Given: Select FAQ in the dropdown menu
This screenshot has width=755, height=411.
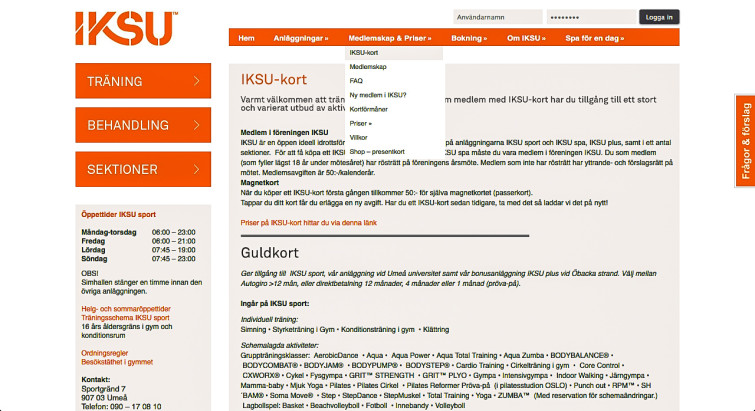Looking at the screenshot, I should click(x=394, y=81).
